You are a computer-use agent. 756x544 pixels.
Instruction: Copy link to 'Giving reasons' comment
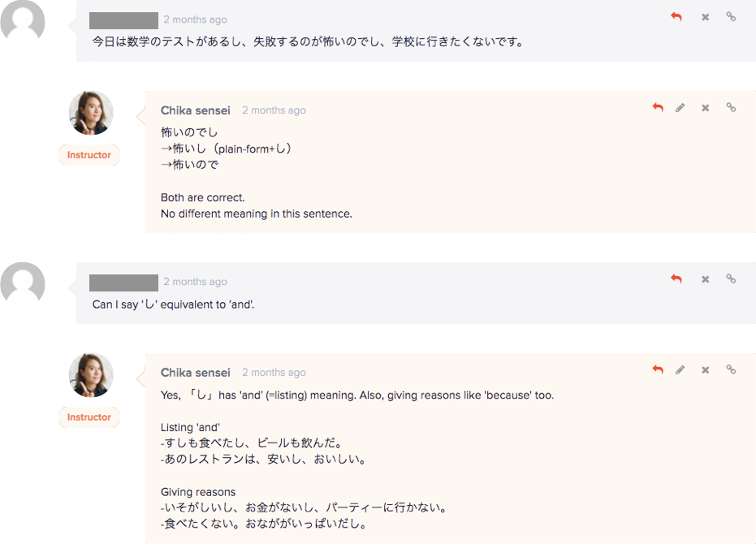(x=731, y=369)
